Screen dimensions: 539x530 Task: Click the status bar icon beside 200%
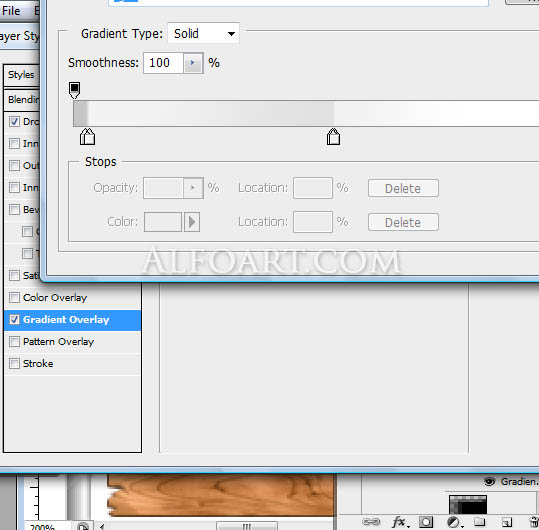click(82, 526)
